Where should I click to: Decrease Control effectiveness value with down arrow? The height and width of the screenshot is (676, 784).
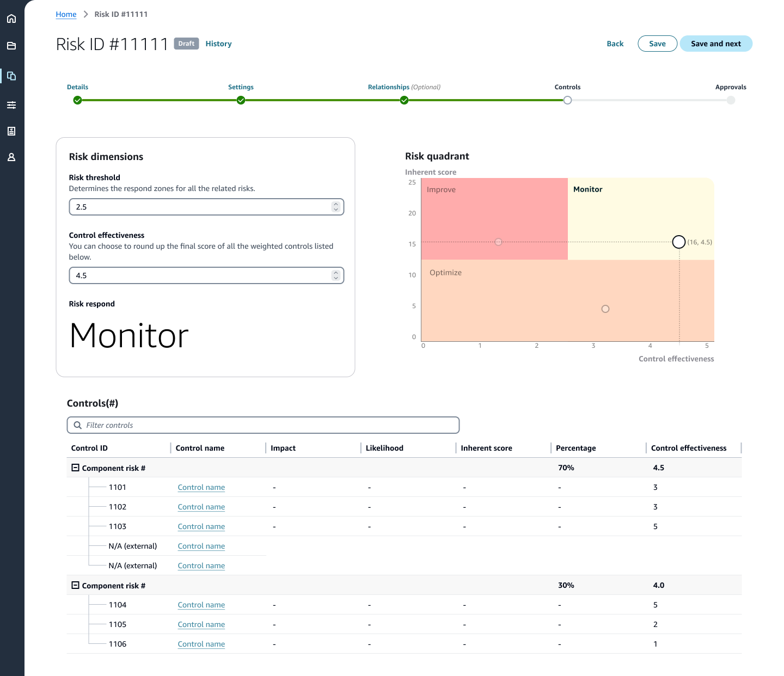click(336, 278)
